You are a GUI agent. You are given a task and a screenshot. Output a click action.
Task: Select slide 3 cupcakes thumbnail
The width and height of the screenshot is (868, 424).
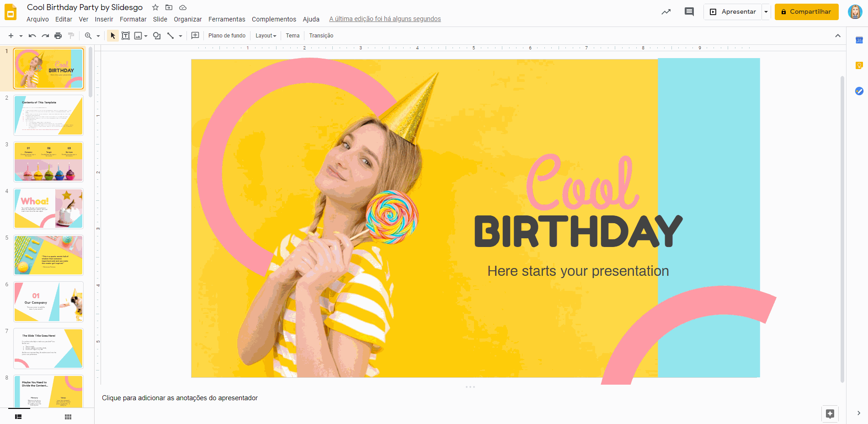48,162
